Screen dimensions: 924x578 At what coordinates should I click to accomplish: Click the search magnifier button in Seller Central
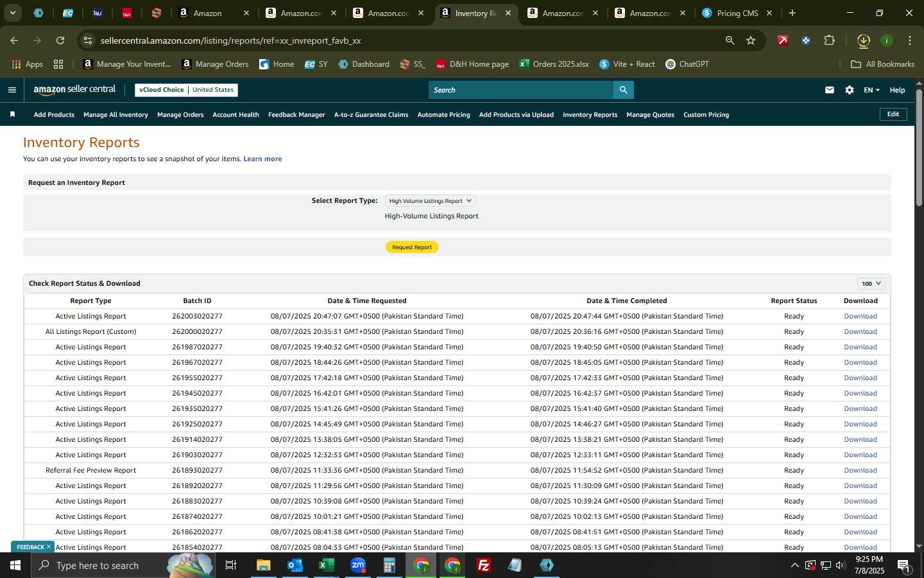click(623, 90)
